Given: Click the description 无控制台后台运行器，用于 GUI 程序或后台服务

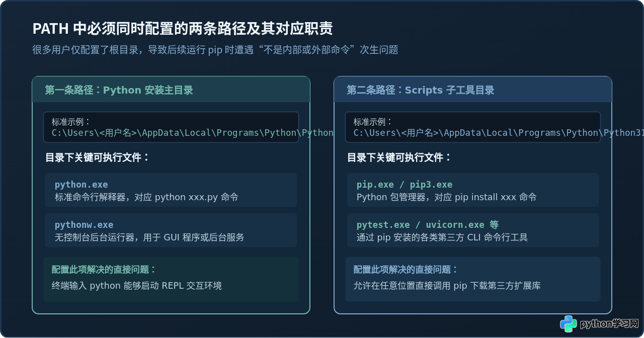Looking at the screenshot, I should 149,237.
